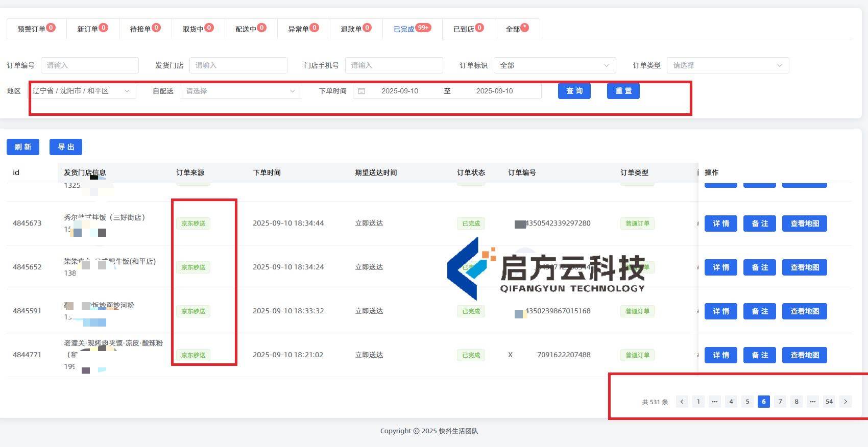
Task: Switch to the 取货中 tab
Action: point(198,29)
